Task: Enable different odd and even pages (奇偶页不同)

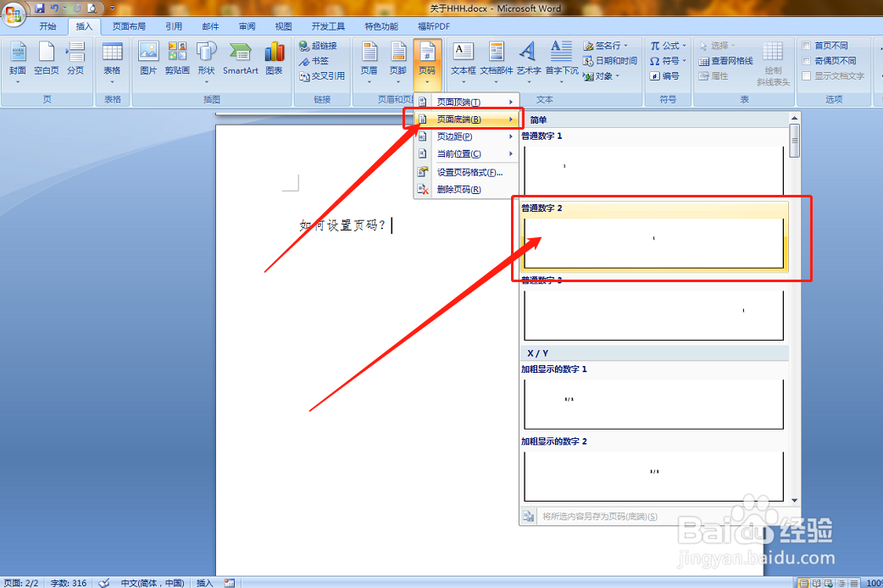Action: point(829,61)
